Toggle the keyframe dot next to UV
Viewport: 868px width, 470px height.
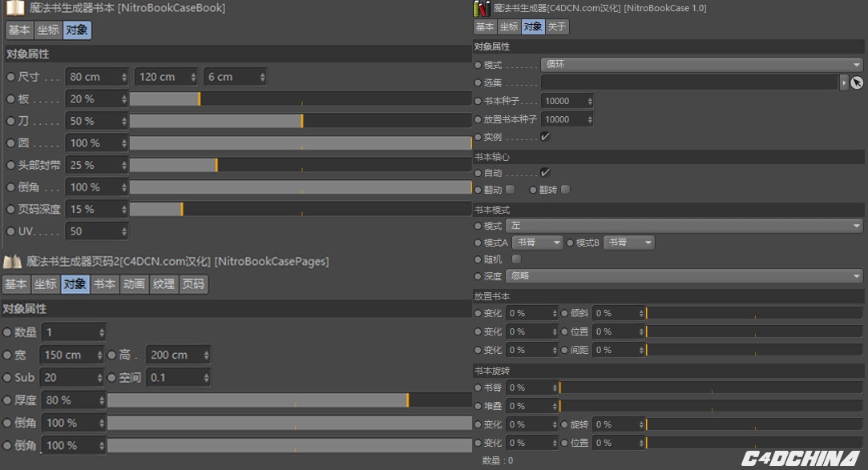tap(10, 231)
